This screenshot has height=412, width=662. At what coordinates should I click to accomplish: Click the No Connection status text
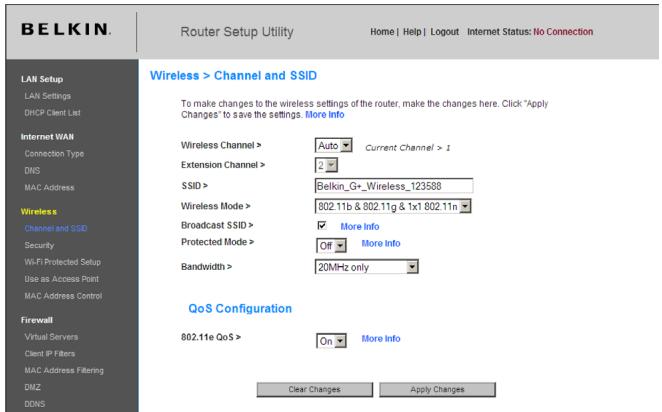coord(563,32)
